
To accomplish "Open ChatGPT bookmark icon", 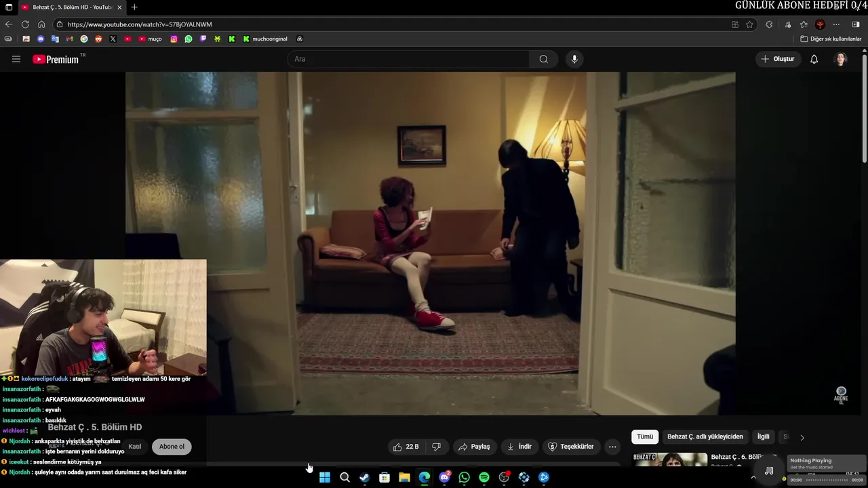I will tap(300, 39).
